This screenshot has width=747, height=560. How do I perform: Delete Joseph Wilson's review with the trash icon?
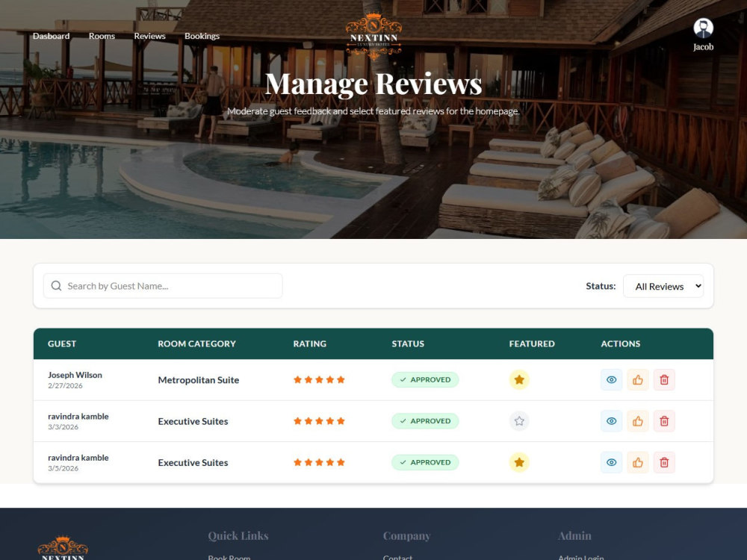(x=664, y=380)
